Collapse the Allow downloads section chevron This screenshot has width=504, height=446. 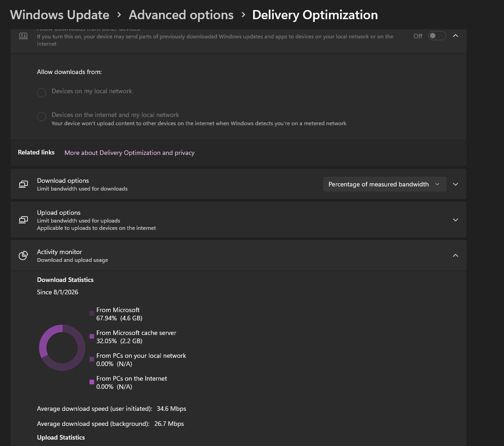coord(456,36)
